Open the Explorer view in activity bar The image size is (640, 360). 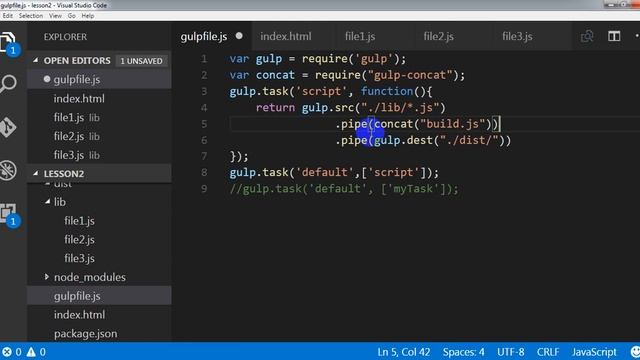point(8,43)
